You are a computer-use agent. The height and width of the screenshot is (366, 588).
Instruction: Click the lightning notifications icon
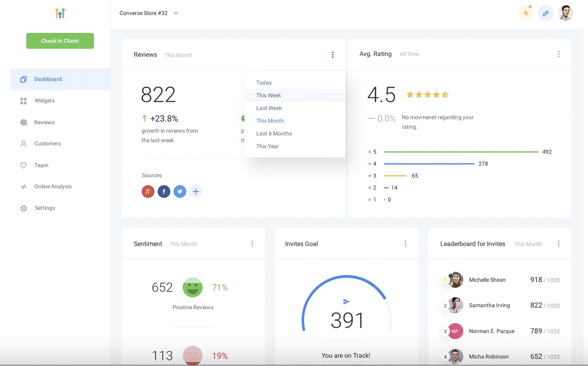pyautogui.click(x=526, y=13)
